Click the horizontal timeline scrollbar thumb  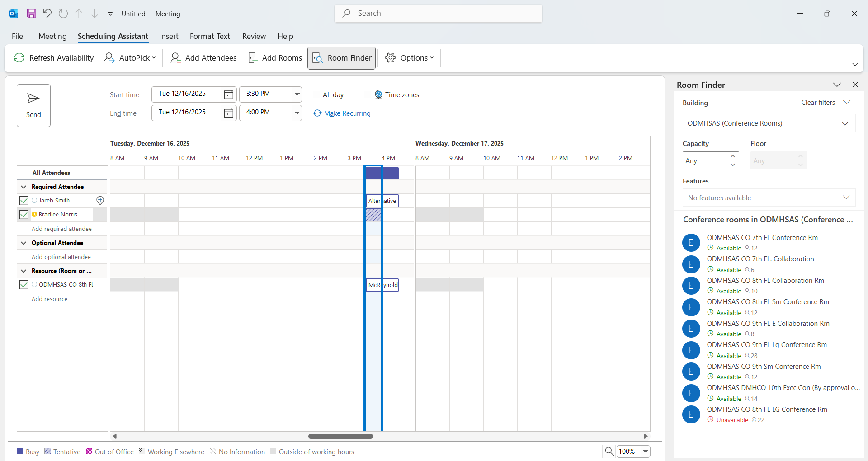pos(340,436)
